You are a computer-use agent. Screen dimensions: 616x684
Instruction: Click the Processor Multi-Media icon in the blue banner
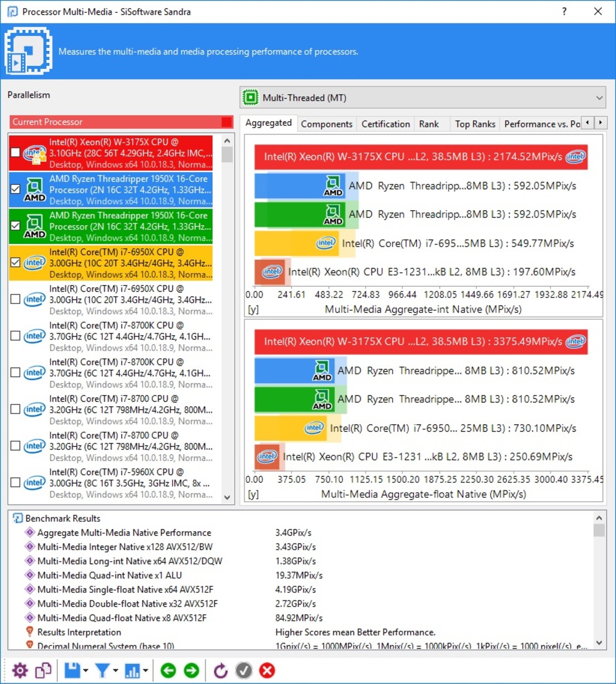tap(29, 51)
